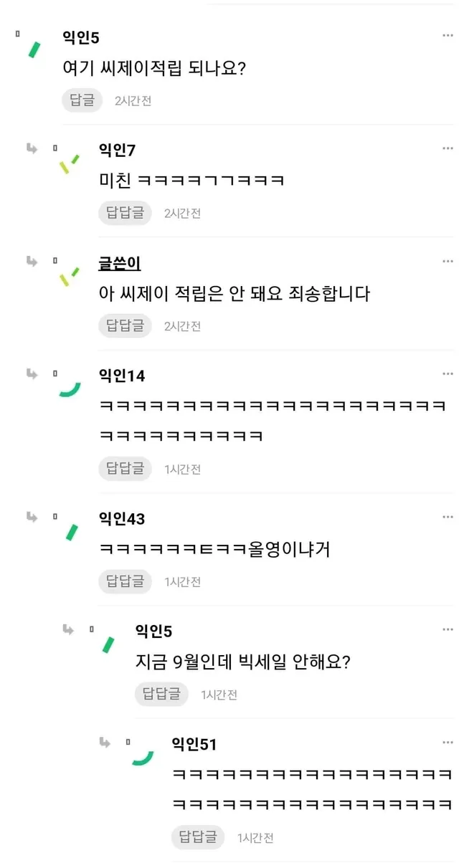
Task: Open the 글쓴이 author name link
Action: pos(119,263)
